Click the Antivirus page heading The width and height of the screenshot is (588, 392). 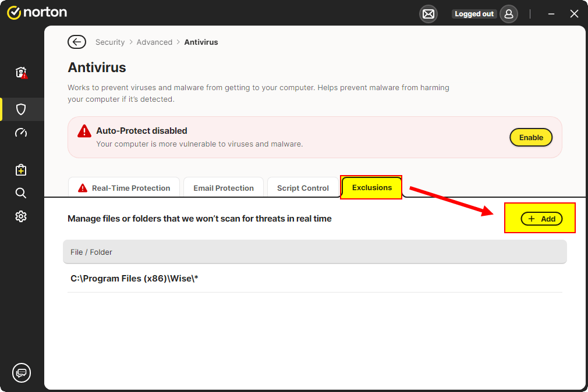point(97,67)
